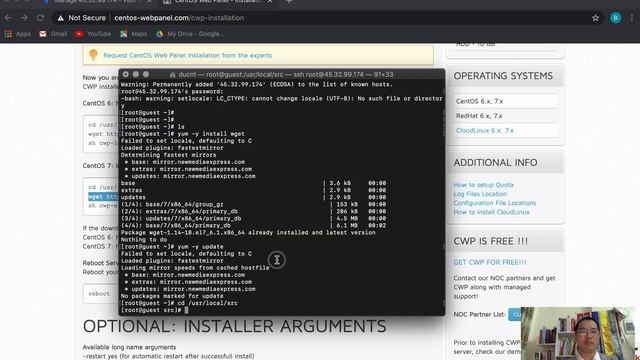Click the browser forward arrow
This screenshot has width=640, height=360.
click(24, 18)
